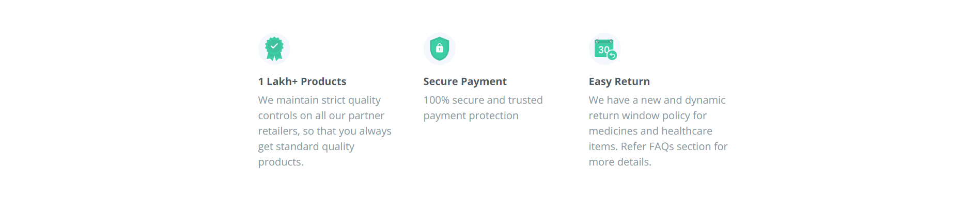This screenshot has width=980, height=199.
Task: Click the '100% secure and trusted' text line
Action: point(483,100)
